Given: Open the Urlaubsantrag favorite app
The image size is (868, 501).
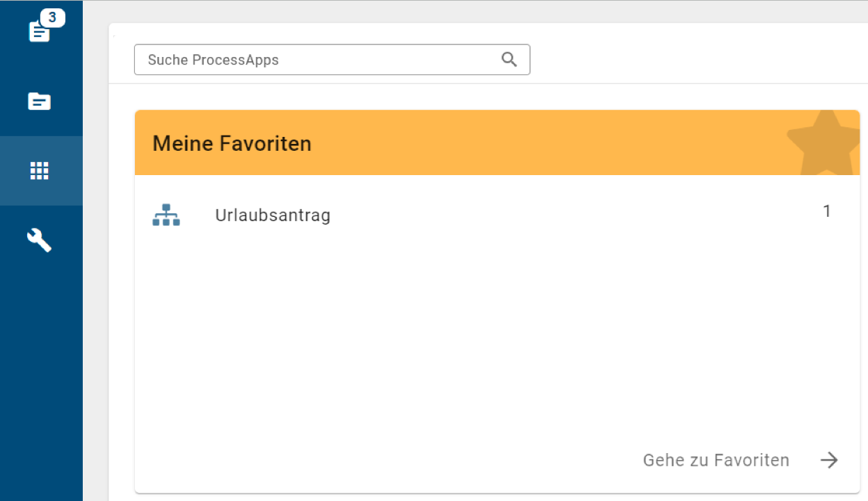Looking at the screenshot, I should click(x=273, y=215).
